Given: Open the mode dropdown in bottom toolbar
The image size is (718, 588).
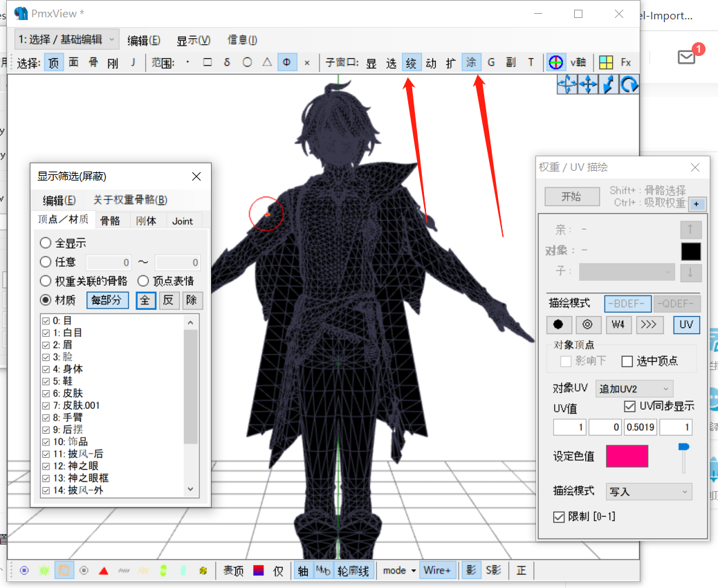Looking at the screenshot, I should [400, 571].
